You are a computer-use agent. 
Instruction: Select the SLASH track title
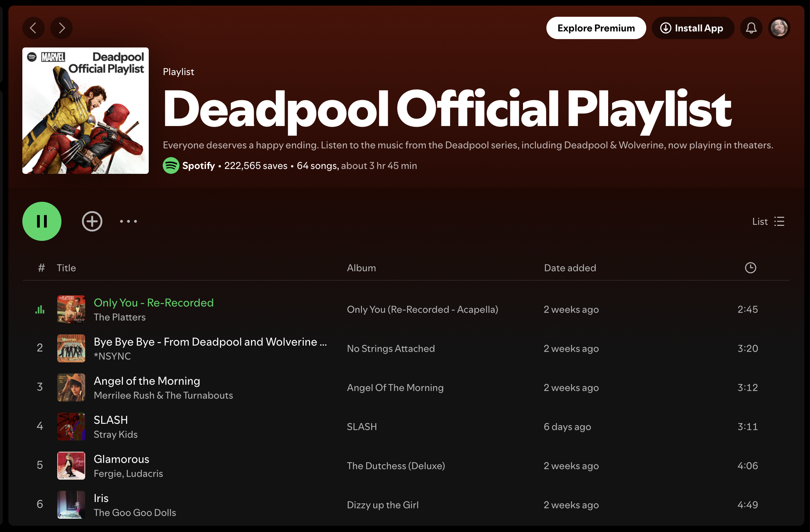(x=111, y=420)
